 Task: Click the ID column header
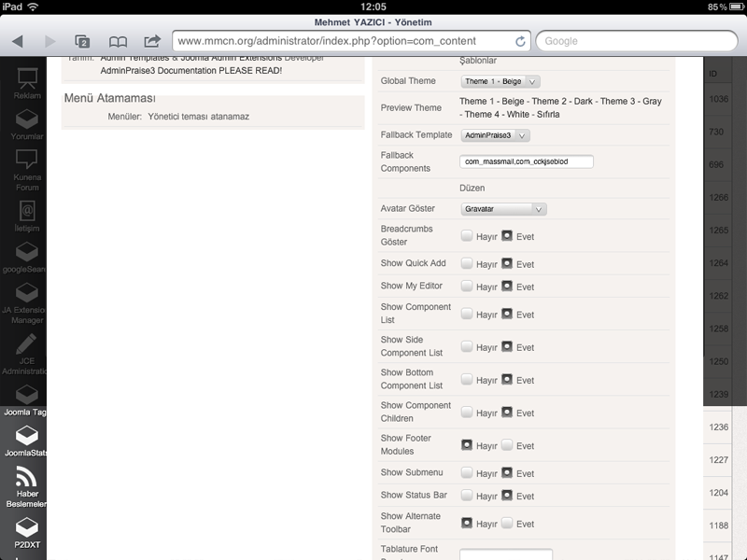tap(712, 74)
